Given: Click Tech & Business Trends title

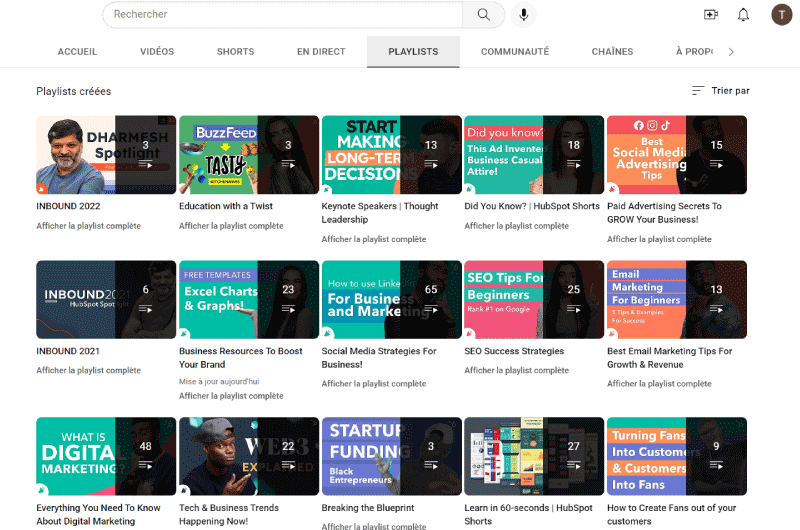Looking at the screenshot, I should point(229,514).
